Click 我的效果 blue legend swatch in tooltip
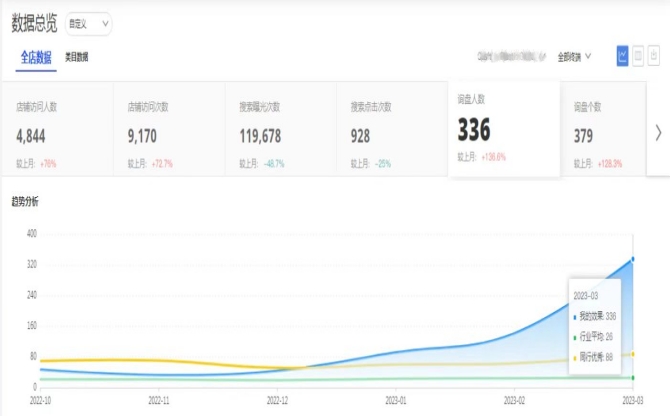670x416 pixels. coord(575,316)
